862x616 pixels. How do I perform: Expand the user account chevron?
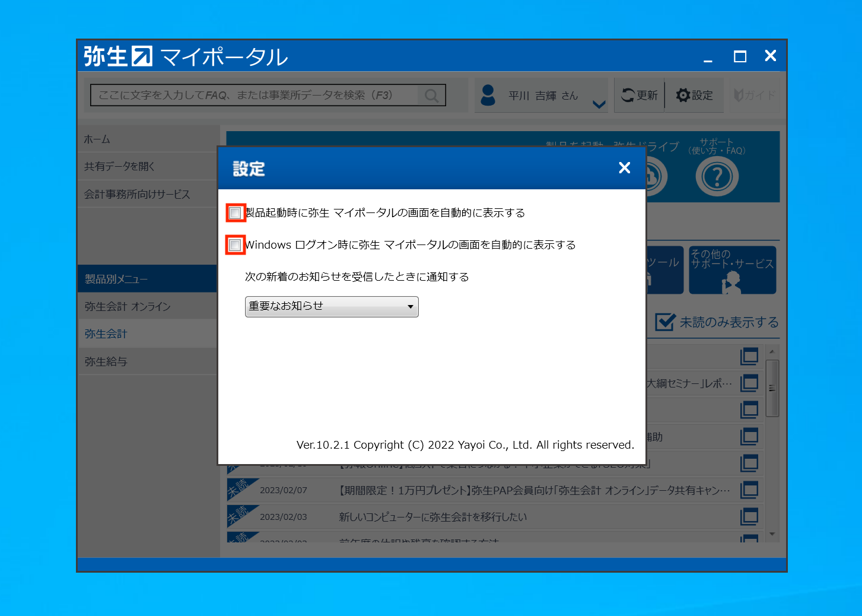[599, 104]
